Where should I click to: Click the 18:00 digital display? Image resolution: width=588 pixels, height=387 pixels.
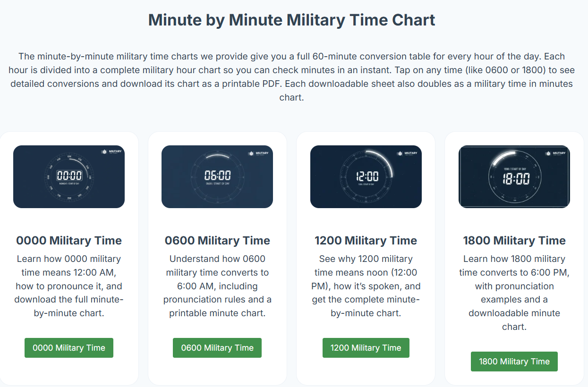coord(515,178)
